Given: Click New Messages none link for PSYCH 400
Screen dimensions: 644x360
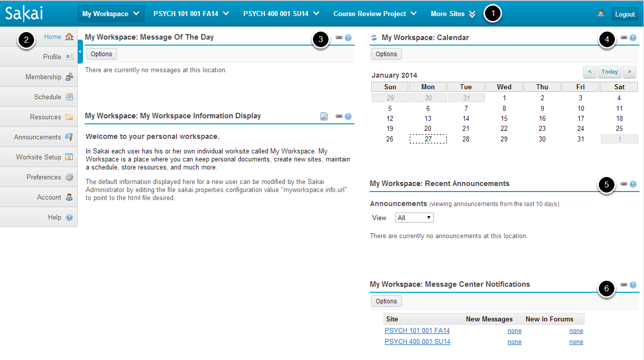Looking at the screenshot, I should tap(515, 342).
